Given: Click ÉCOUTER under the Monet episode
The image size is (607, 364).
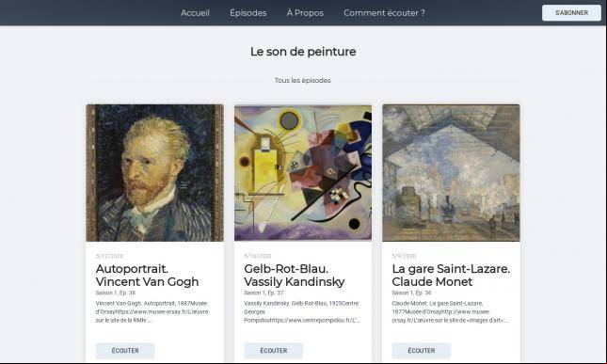Looking at the screenshot, I should point(422,351).
